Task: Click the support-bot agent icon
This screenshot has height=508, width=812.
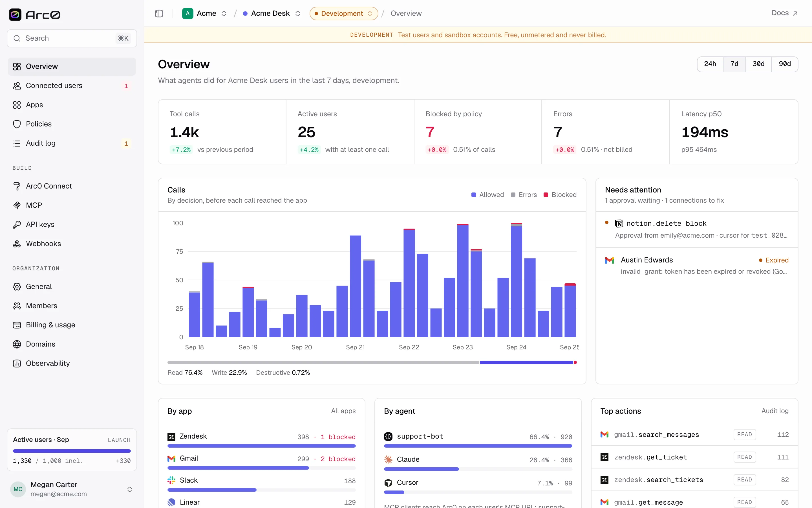Action: pyautogui.click(x=388, y=436)
